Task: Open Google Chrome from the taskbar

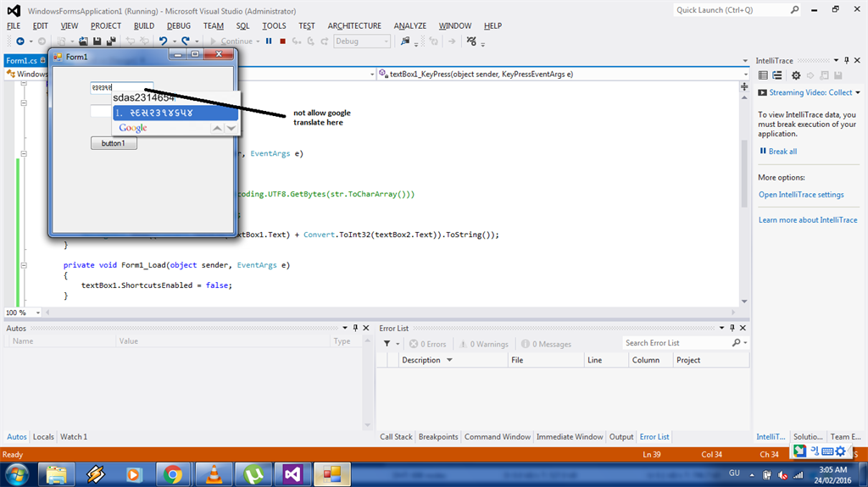Action: [173, 475]
